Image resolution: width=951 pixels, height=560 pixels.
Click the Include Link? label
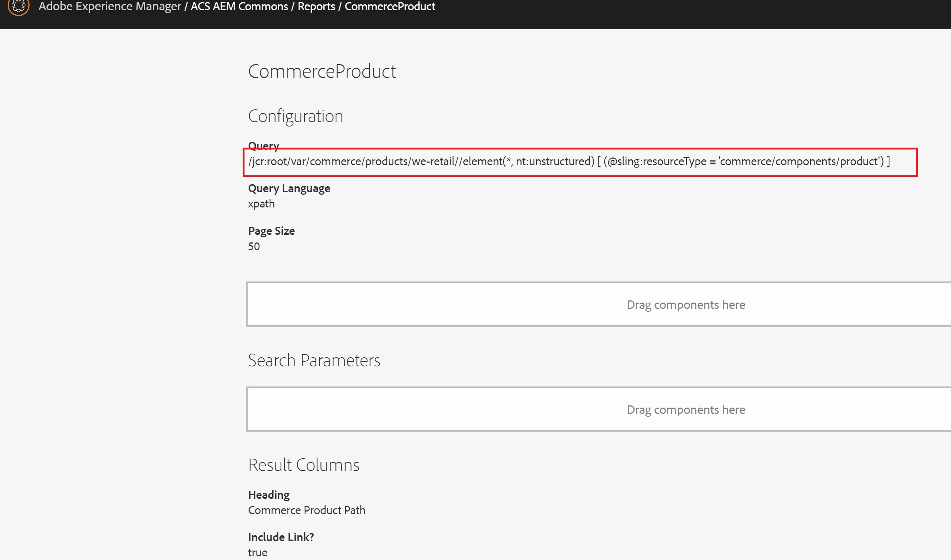pos(281,537)
